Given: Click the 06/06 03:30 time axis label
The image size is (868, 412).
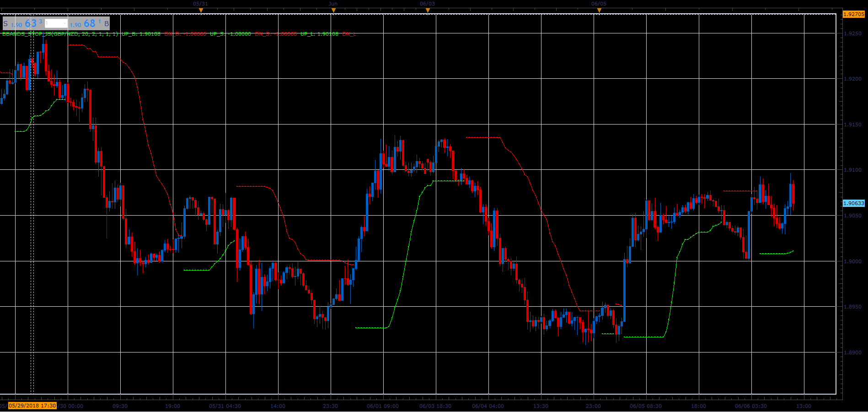Looking at the screenshot, I should click(x=751, y=406).
